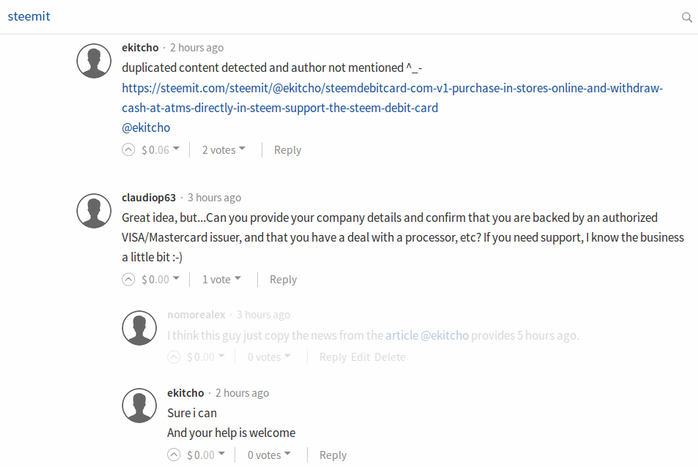Edit nomorealex's comment
Image resolution: width=698 pixels, height=467 pixels.
361,357
